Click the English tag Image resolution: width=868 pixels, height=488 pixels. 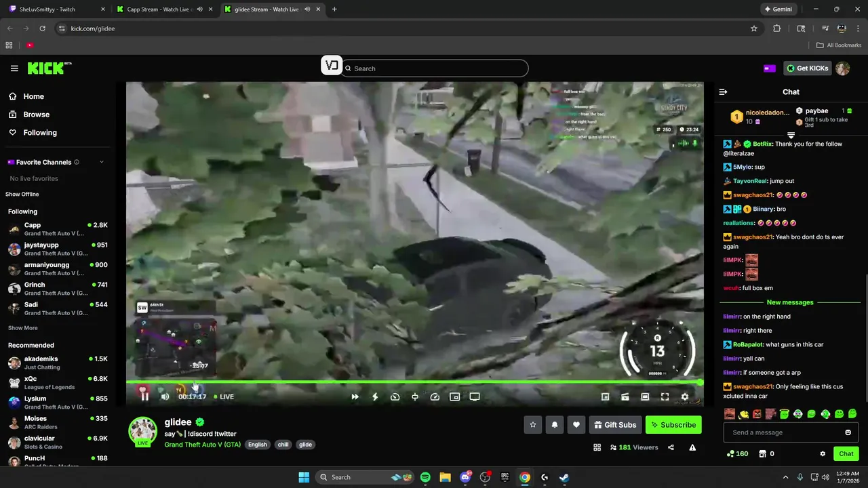(257, 445)
